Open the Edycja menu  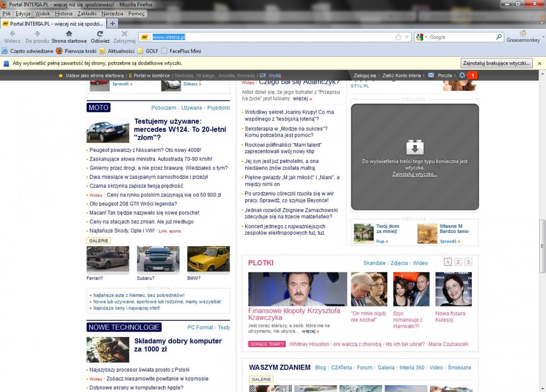pyautogui.click(x=23, y=14)
